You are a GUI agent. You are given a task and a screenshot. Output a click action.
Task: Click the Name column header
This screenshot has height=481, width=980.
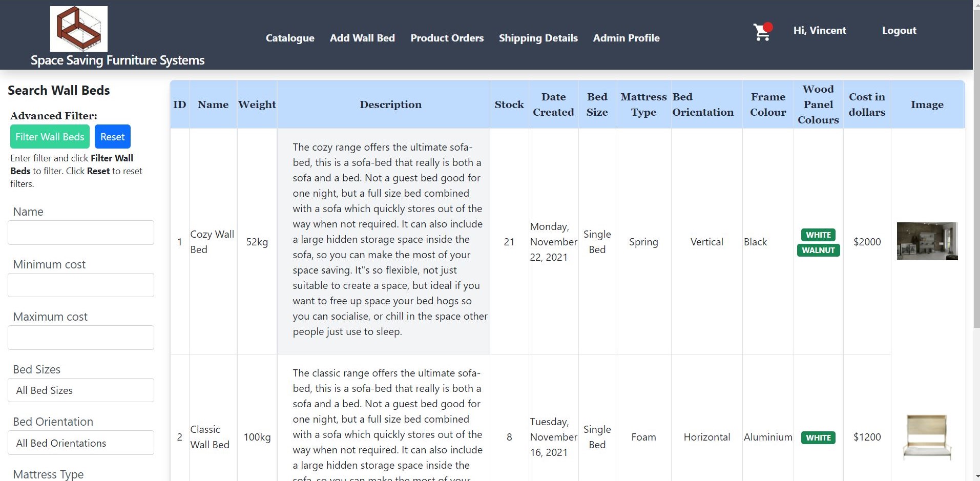point(213,104)
